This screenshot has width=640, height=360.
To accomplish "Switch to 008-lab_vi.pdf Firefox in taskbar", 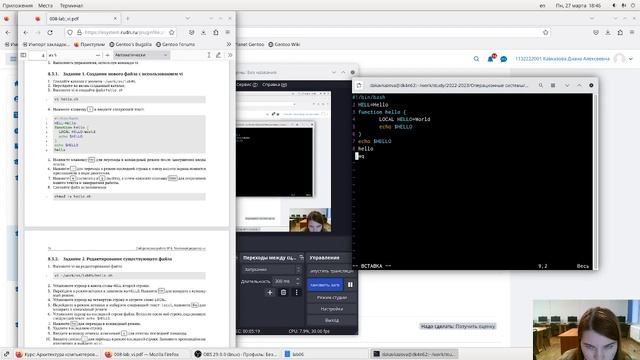I will (143, 354).
